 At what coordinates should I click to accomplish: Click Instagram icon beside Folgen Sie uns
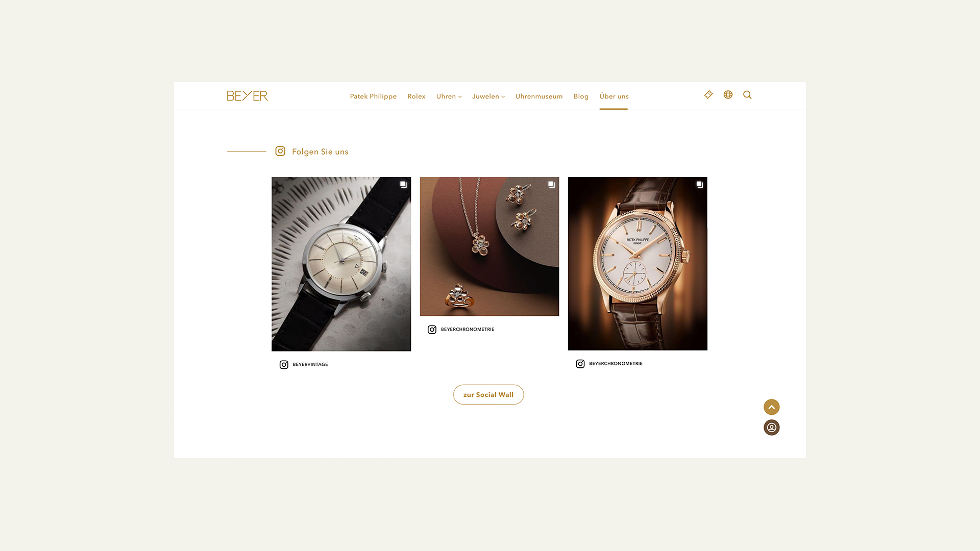[x=280, y=151]
